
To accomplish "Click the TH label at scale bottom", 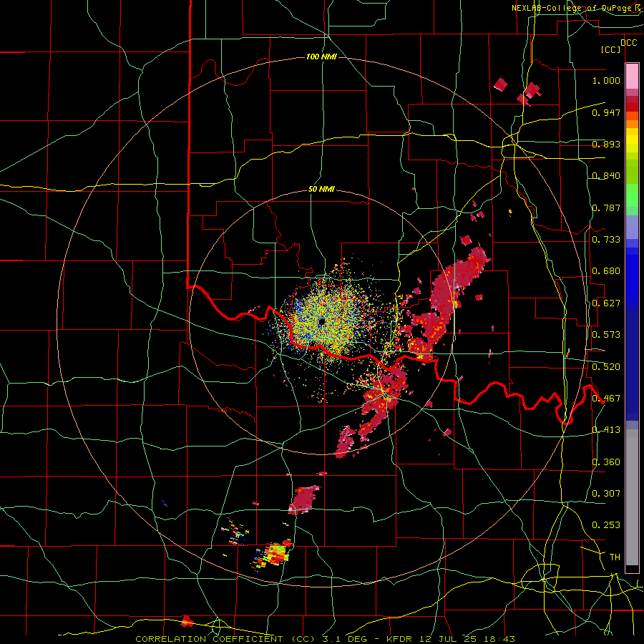I will click(615, 557).
